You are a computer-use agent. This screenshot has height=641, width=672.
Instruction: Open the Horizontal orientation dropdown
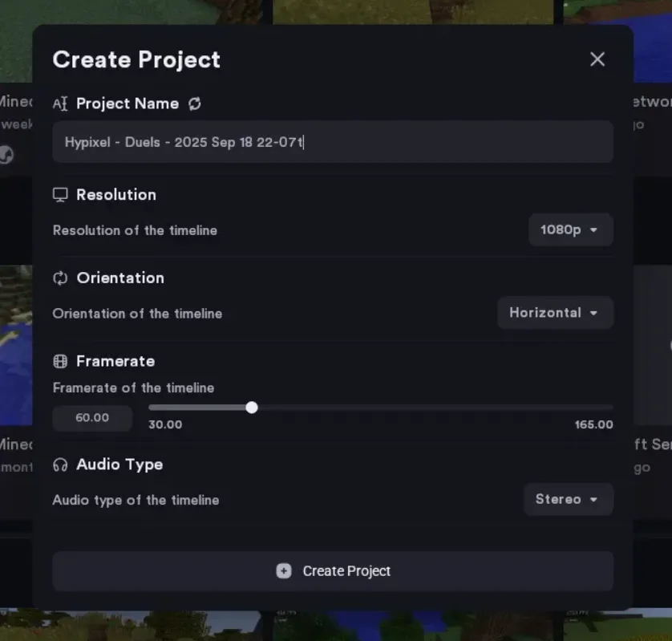point(555,313)
